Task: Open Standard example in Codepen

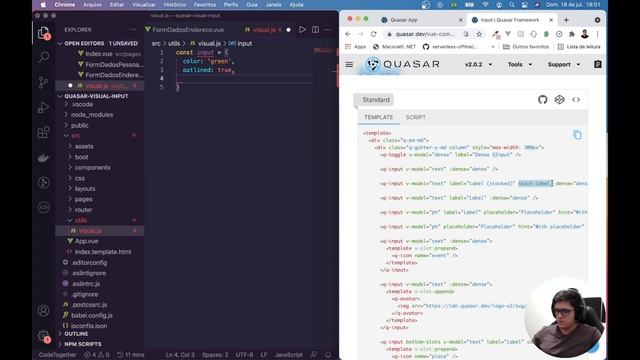Action: (x=559, y=100)
